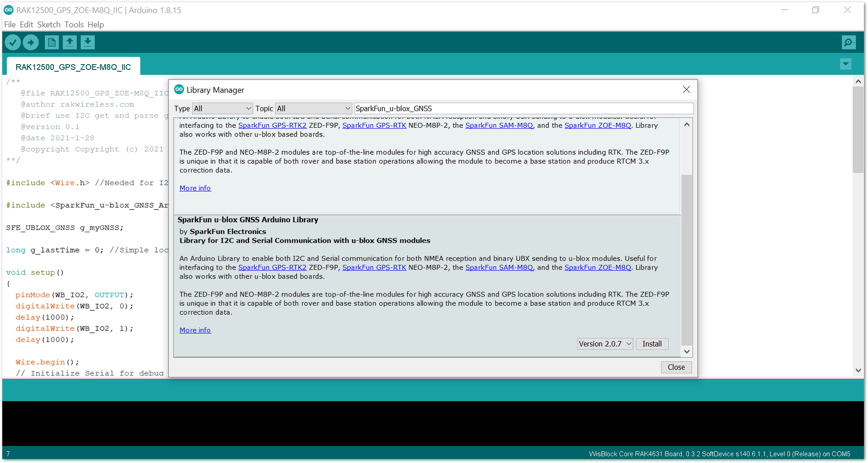868x463 pixels.
Task: Open the Sketch menu
Action: tap(48, 24)
